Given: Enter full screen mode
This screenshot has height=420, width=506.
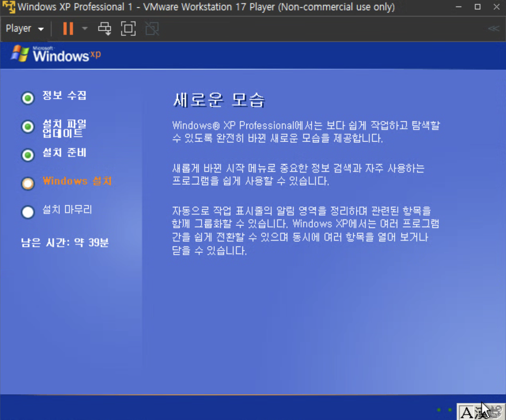Looking at the screenshot, I should 128,28.
